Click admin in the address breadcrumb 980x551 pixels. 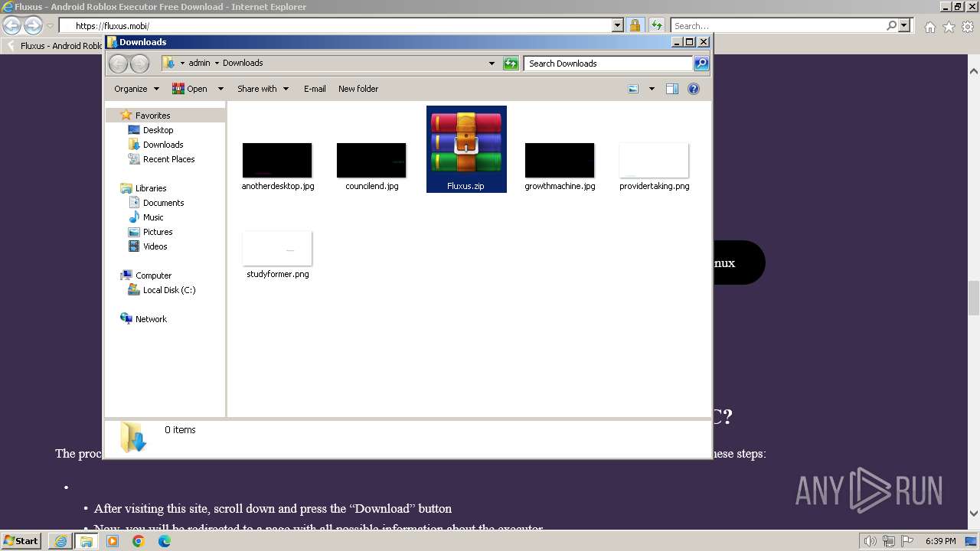click(x=199, y=63)
